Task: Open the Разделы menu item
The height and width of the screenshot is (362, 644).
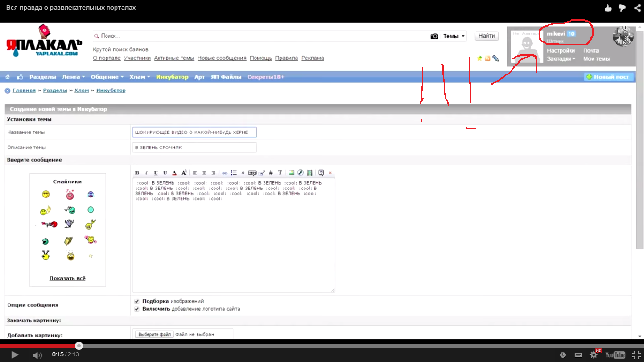Action: pyautogui.click(x=42, y=77)
